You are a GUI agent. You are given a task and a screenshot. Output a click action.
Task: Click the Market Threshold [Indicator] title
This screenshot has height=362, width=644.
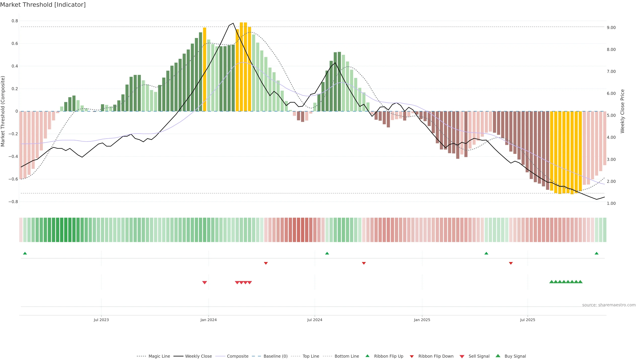(43, 5)
